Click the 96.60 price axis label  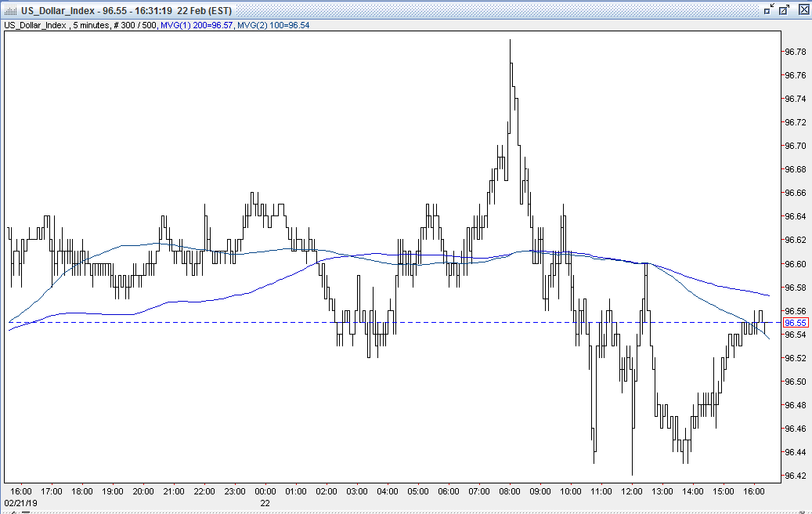tap(796, 264)
